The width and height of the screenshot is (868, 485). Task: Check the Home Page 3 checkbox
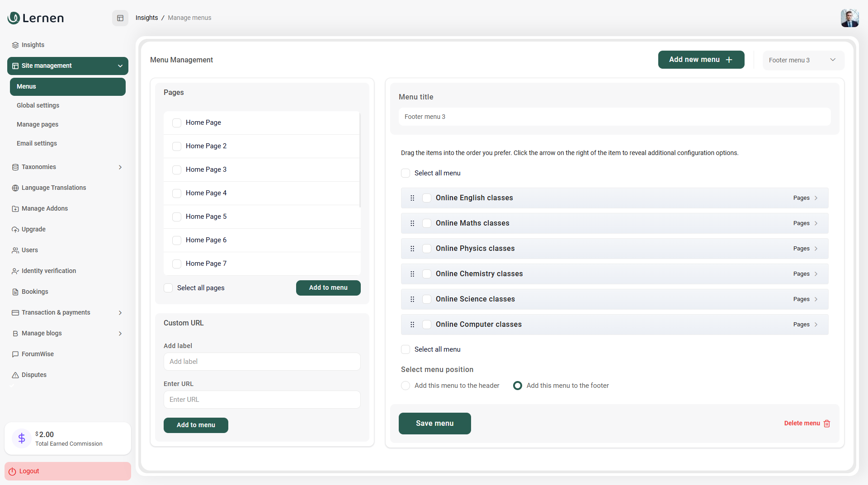177,170
